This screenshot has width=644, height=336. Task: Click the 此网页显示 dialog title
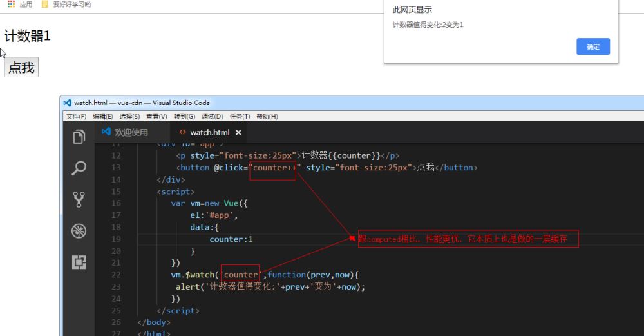[x=412, y=10]
